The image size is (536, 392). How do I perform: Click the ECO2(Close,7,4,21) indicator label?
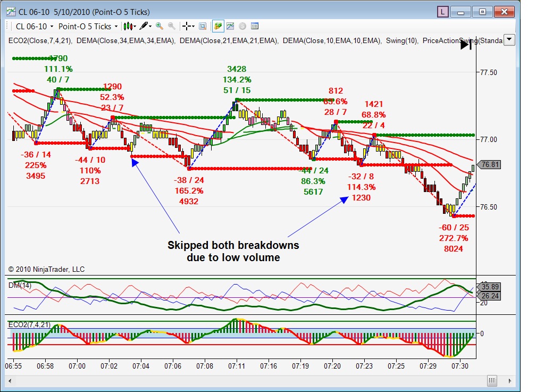(x=40, y=41)
